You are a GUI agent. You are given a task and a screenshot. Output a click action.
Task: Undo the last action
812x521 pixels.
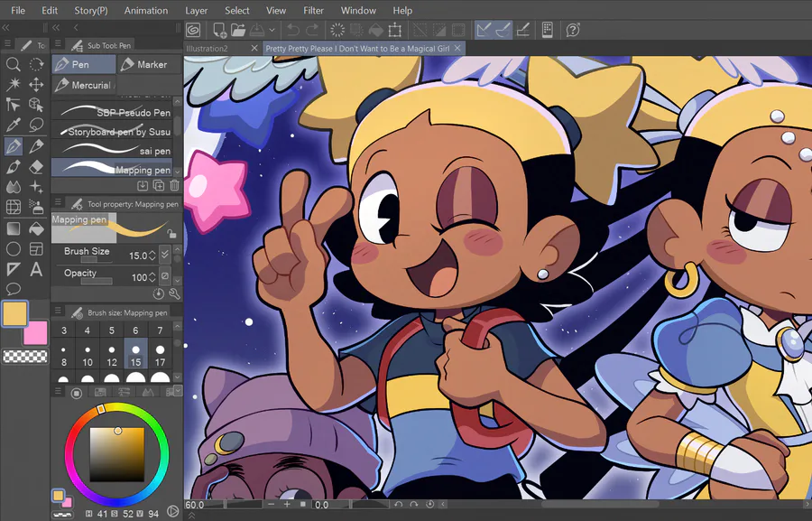click(x=293, y=30)
